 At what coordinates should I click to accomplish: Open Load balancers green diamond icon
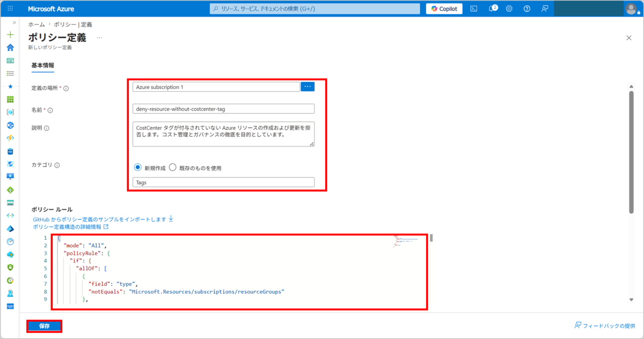click(x=10, y=190)
